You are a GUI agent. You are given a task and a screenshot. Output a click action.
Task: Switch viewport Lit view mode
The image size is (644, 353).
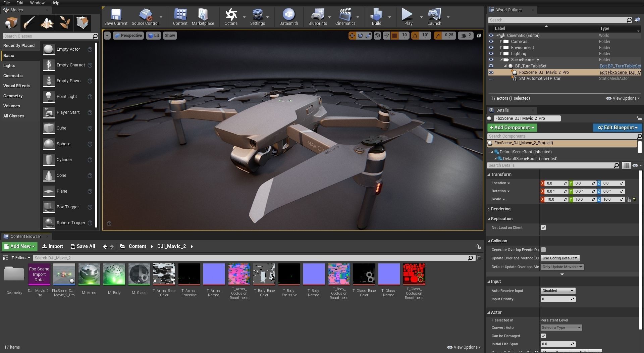pyautogui.click(x=153, y=36)
